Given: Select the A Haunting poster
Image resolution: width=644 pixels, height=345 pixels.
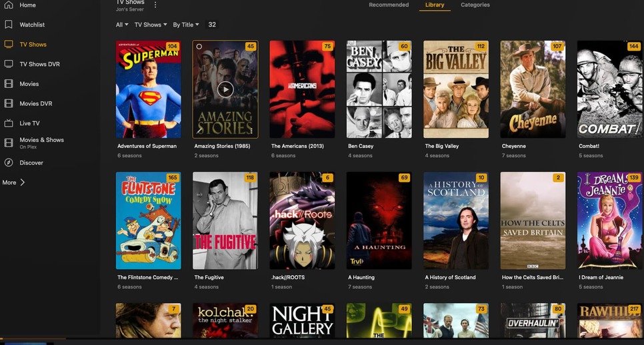Looking at the screenshot, I should [x=379, y=220].
